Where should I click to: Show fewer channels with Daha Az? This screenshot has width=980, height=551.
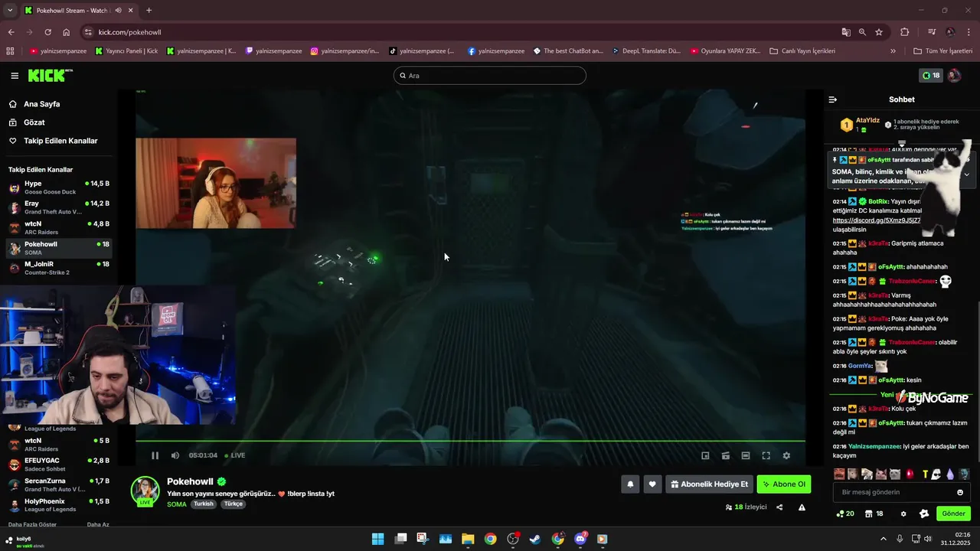click(x=98, y=525)
